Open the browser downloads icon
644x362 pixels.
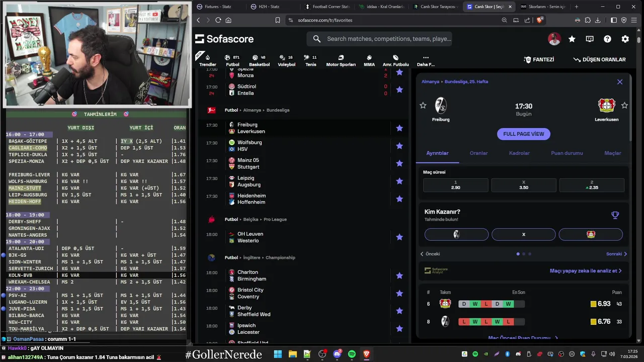click(598, 20)
